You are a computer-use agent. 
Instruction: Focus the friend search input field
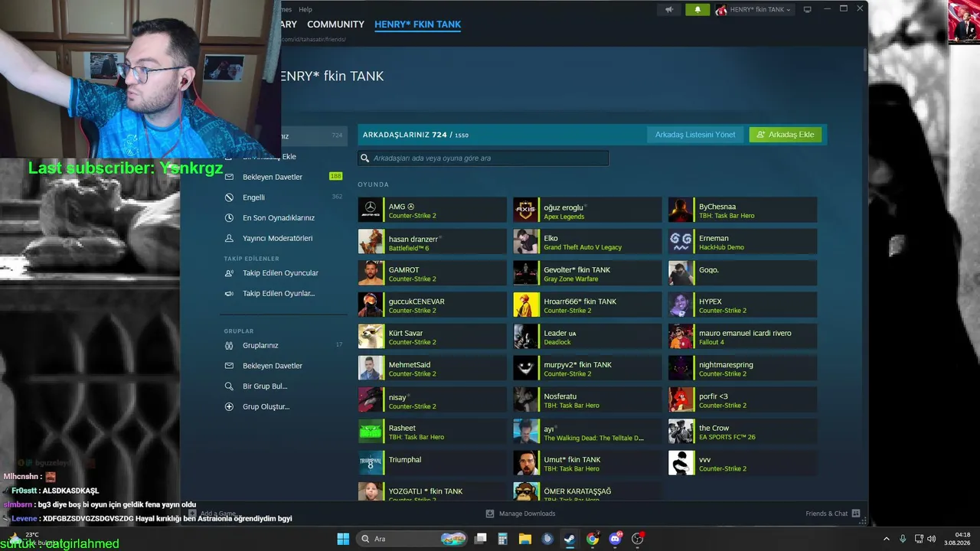pos(483,158)
